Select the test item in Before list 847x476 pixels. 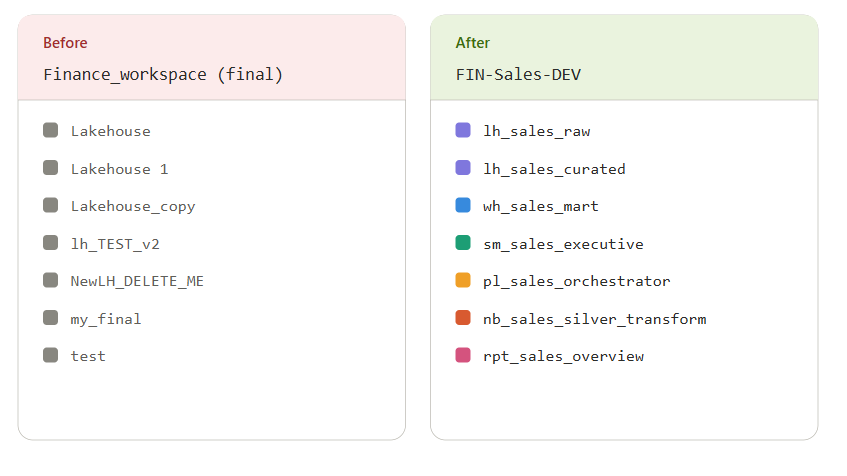[88, 356]
